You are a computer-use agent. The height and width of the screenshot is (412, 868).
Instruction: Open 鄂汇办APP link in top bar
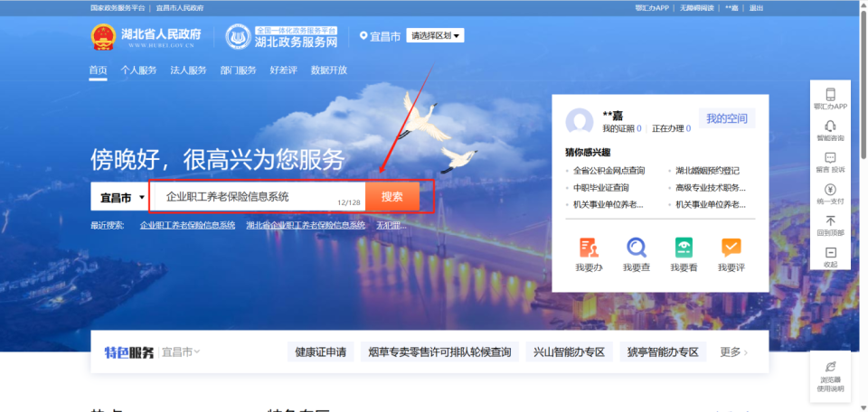click(x=652, y=8)
